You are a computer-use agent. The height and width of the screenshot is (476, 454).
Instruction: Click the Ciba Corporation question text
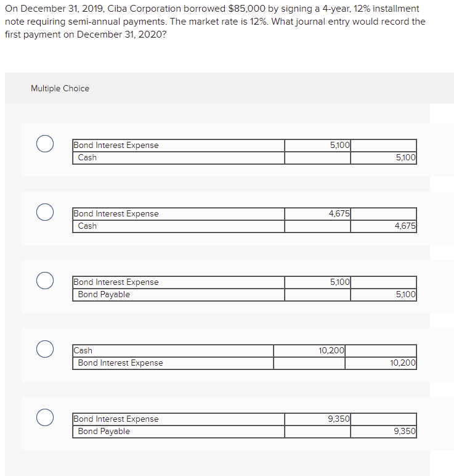(215, 21)
